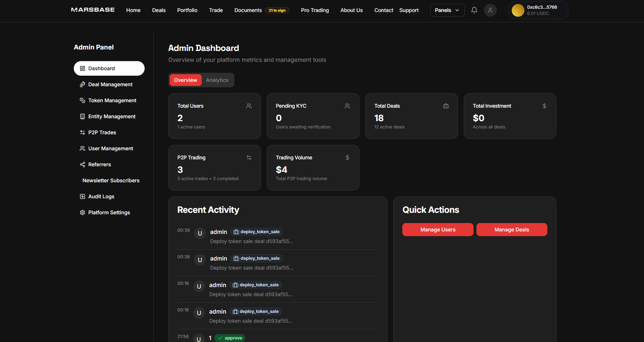Select the Overview tab
The image size is (644, 342).
tap(185, 80)
